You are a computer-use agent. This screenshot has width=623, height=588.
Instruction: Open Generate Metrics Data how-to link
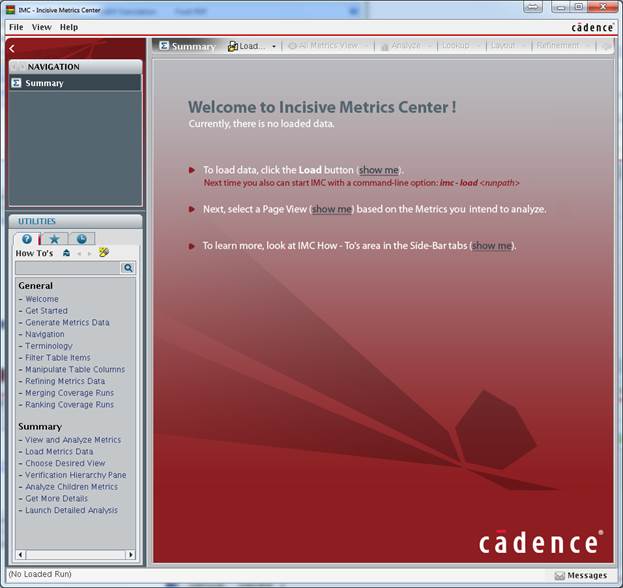point(67,323)
